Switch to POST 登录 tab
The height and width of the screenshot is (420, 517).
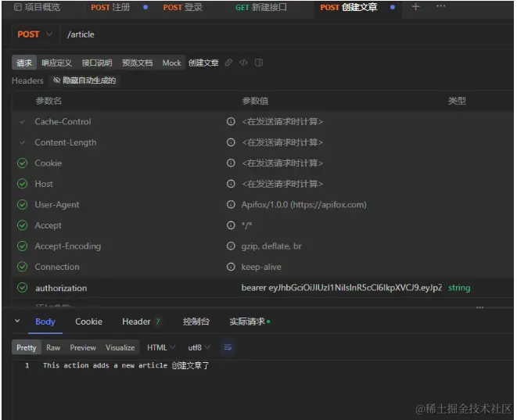(x=183, y=7)
